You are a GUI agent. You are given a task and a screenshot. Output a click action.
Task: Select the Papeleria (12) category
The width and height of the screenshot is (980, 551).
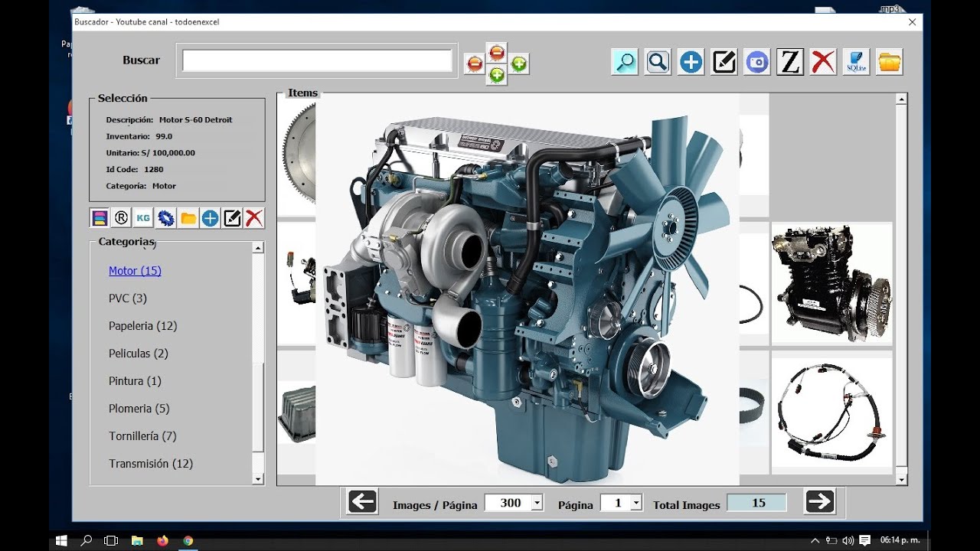(143, 326)
